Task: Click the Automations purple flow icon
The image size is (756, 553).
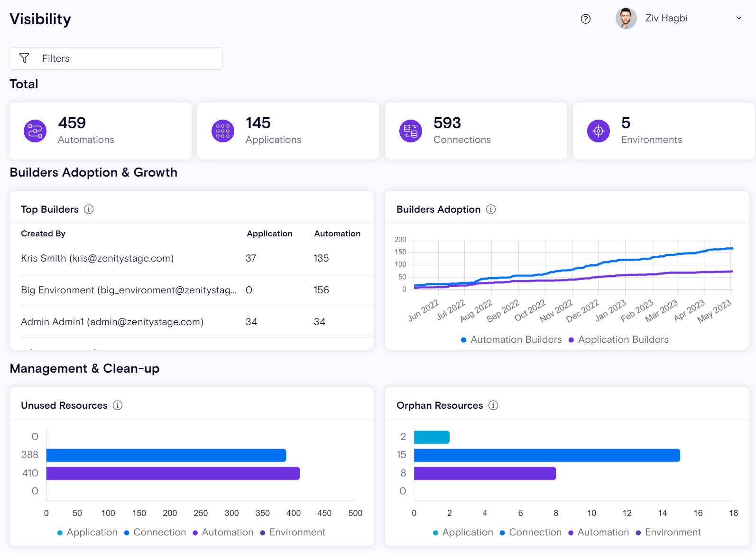Action: [x=35, y=131]
